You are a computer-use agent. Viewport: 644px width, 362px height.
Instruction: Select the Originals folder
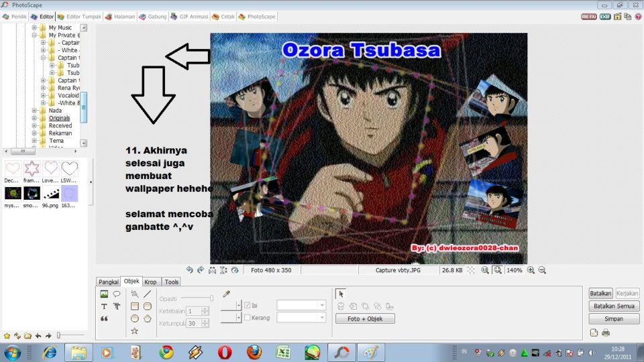tap(59, 118)
